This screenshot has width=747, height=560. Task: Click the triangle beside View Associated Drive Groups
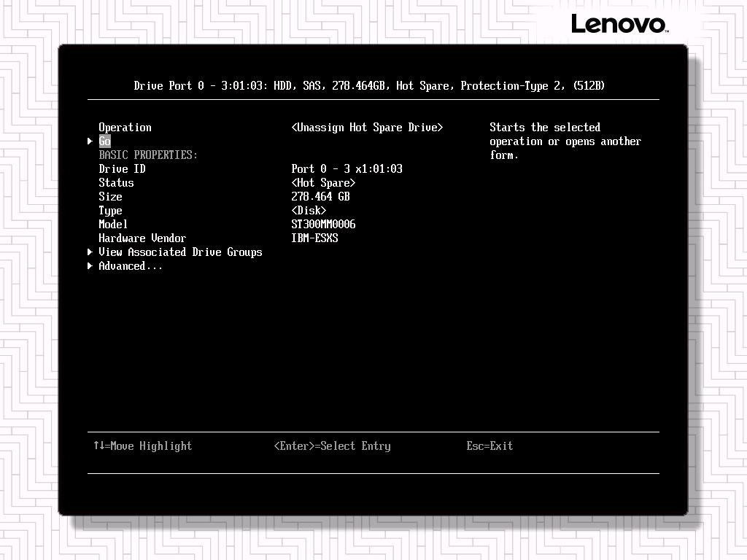tap(90, 252)
